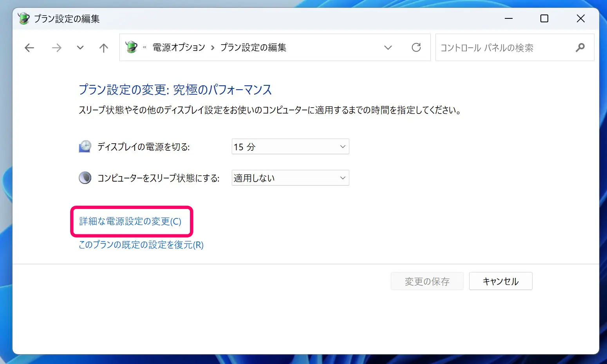The image size is (607, 364).
Task: Open the sleep timing dropdown showing 適用しない
Action: tap(290, 178)
